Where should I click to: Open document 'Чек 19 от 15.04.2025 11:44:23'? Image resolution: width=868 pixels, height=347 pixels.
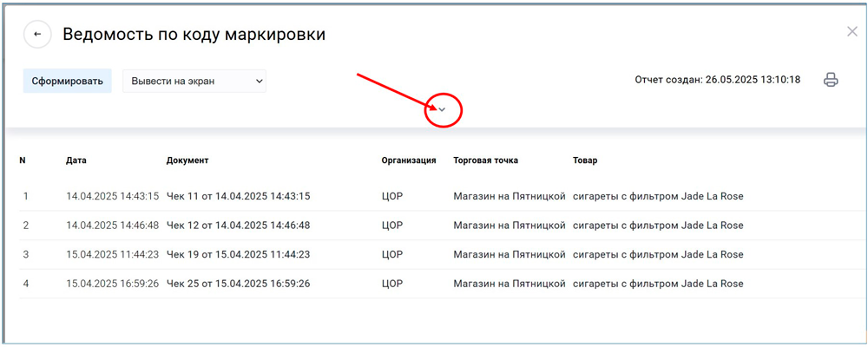tap(238, 255)
